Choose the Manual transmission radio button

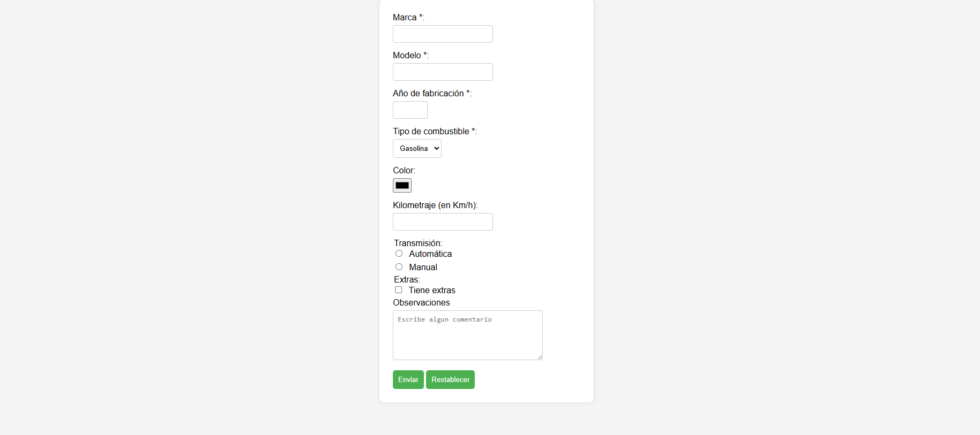click(399, 267)
